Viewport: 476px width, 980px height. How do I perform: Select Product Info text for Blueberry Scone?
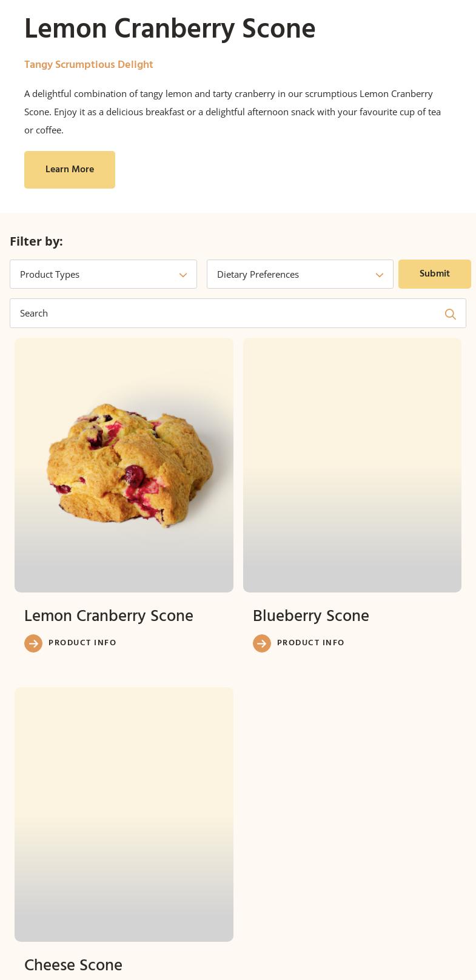click(x=310, y=643)
